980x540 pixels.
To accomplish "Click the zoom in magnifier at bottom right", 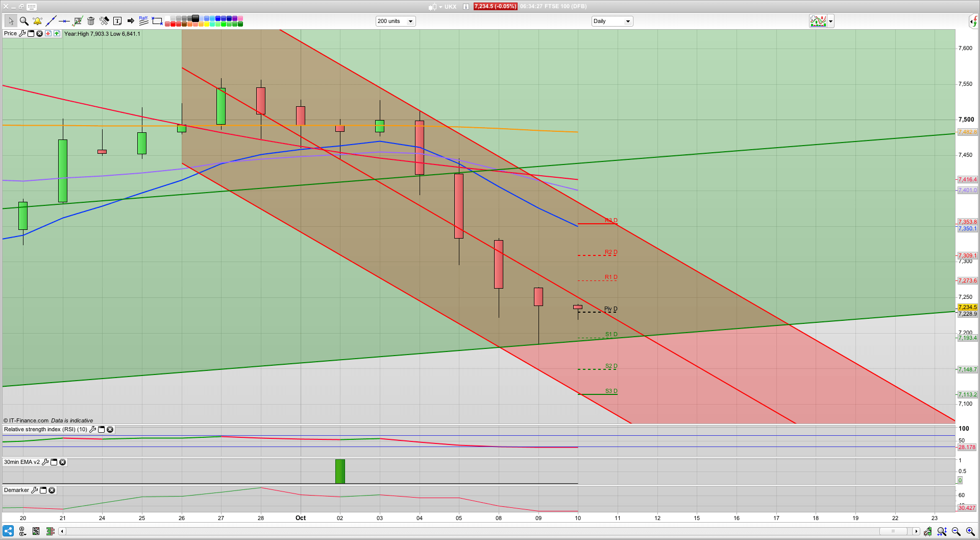I will point(970,531).
